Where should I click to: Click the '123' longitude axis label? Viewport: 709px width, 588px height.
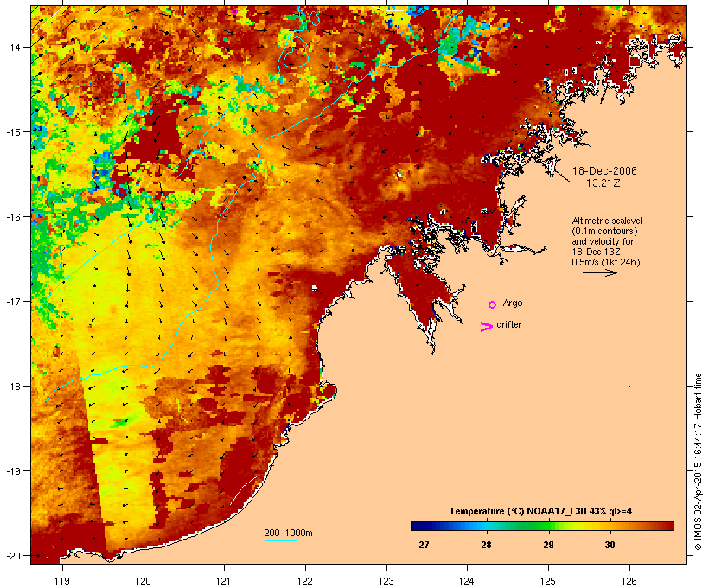click(x=386, y=581)
